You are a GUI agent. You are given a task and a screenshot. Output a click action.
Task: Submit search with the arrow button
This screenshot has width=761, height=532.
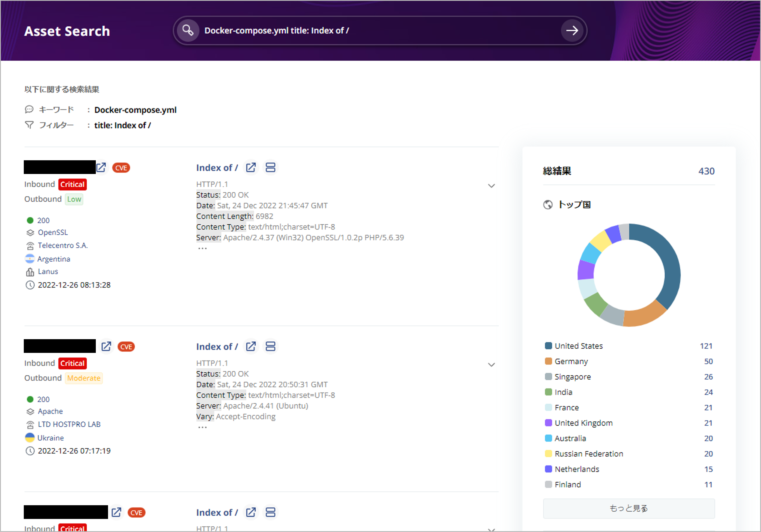572,30
